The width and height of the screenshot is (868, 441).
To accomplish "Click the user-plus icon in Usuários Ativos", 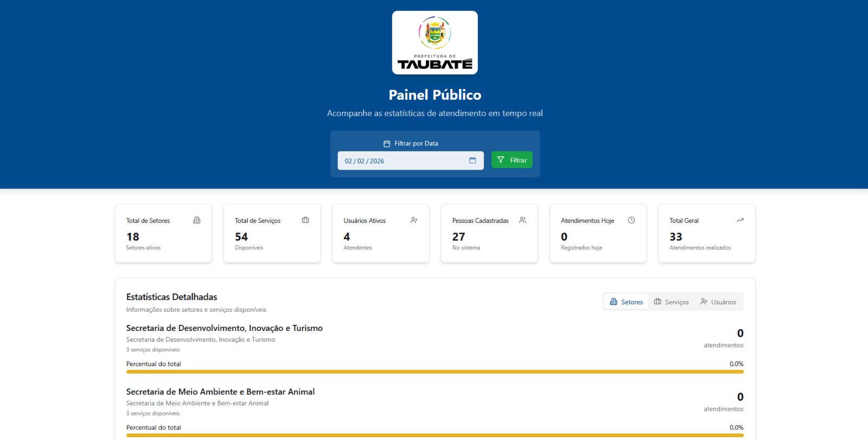I will 414,220.
